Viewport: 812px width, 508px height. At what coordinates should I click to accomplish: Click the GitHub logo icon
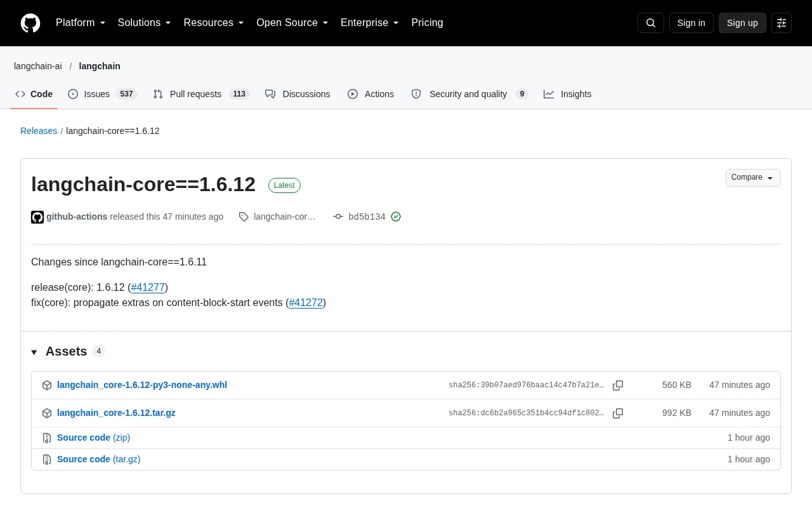point(30,23)
